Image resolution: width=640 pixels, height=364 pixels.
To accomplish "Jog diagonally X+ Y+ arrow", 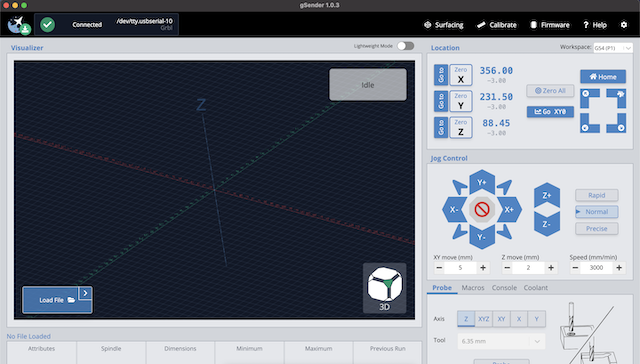I will pyautogui.click(x=504, y=187).
